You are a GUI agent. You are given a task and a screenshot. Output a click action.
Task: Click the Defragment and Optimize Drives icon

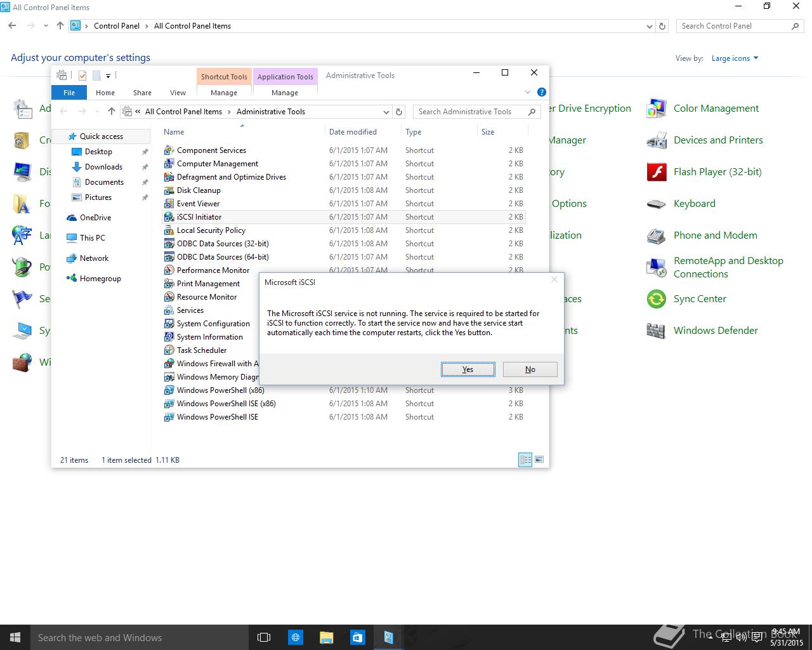pyautogui.click(x=169, y=177)
